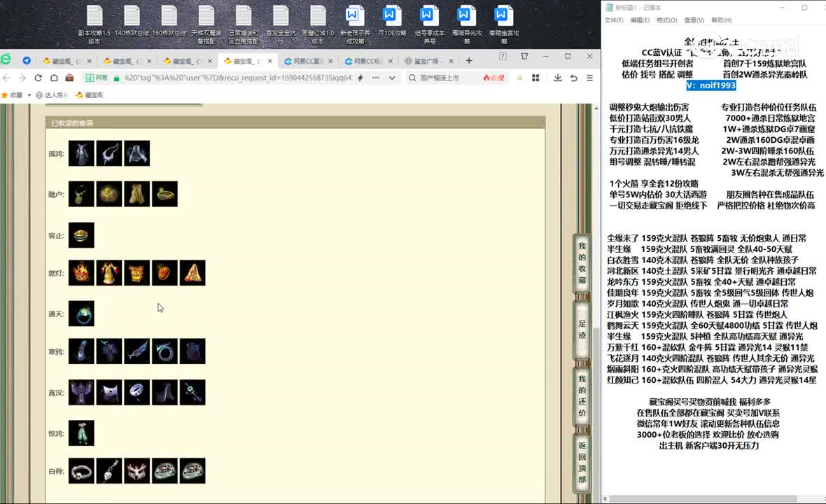Image resolution: width=826 pixels, height=504 pixels.
Task: Click the staff weapon item in the 霄汉 row
Action: coord(192,393)
